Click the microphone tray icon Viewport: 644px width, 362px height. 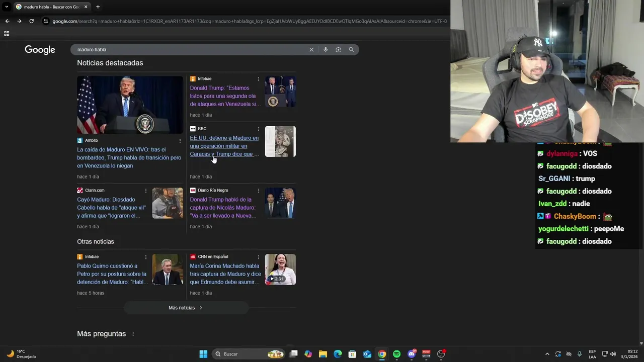pos(580,354)
